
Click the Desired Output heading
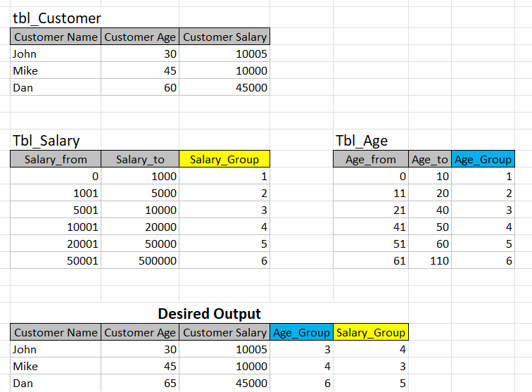[209, 314]
